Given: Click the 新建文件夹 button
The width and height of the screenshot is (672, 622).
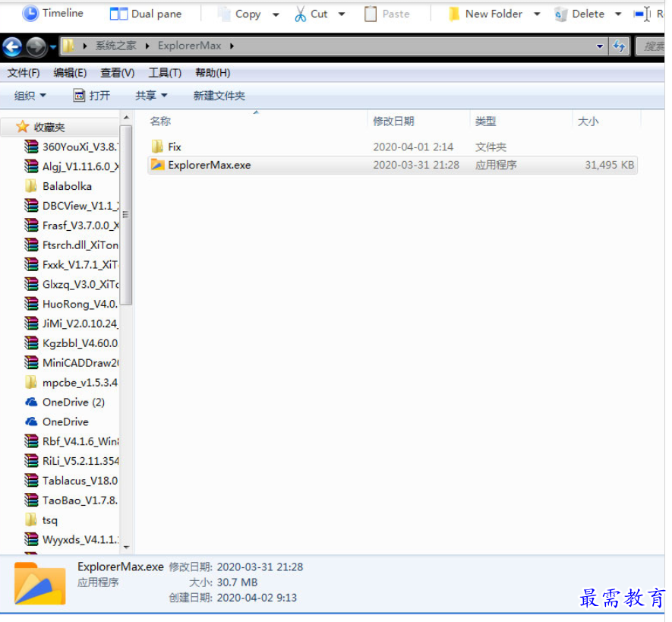Looking at the screenshot, I should pyautogui.click(x=219, y=95).
